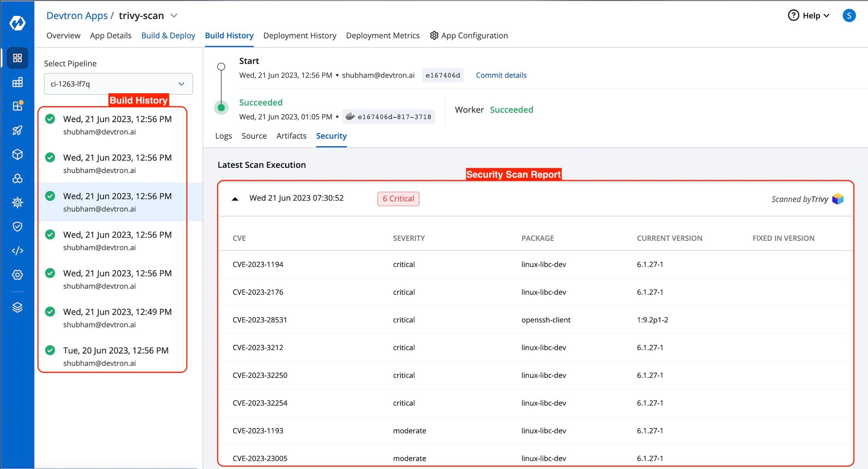This screenshot has width=868, height=469.
Task: Click green success check on 12:49 PM build
Action: [x=50, y=312]
